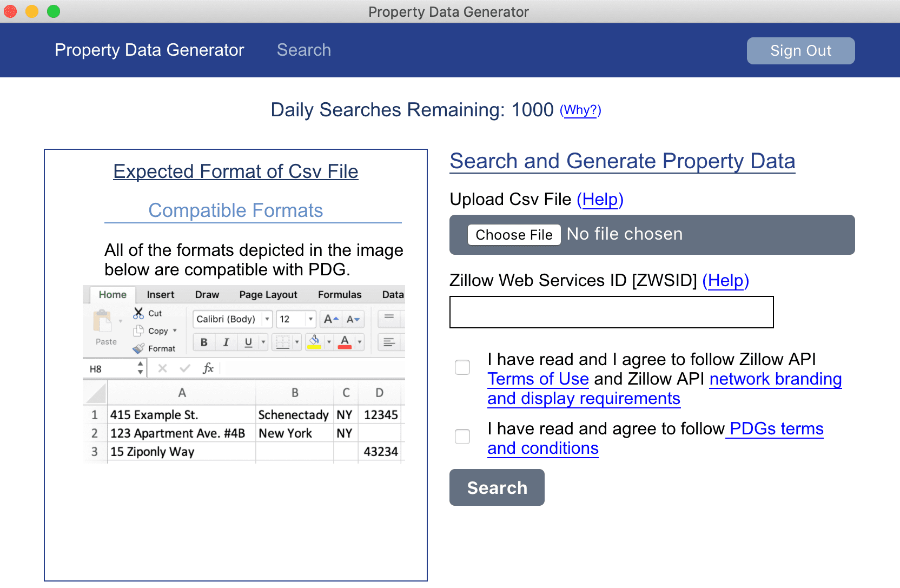Image resolution: width=900 pixels, height=588 pixels.
Task: Click the Paste clipboard icon
Action: coord(102,321)
